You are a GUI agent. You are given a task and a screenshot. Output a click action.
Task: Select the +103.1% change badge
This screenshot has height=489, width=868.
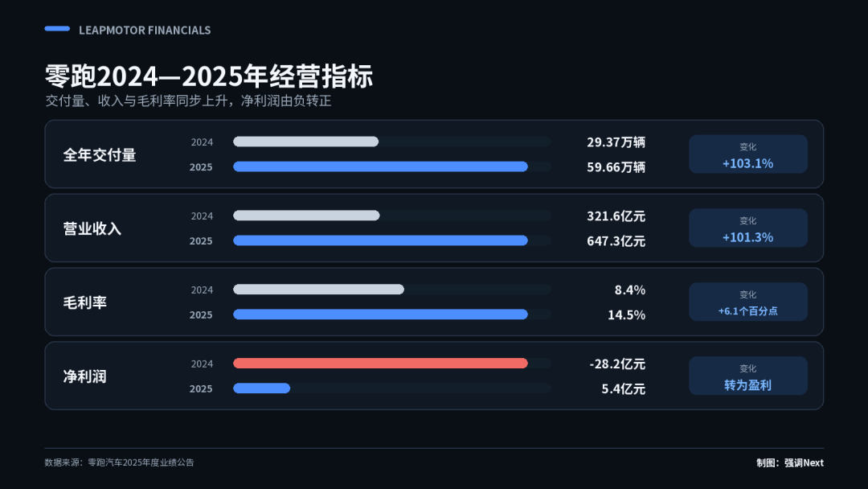(748, 154)
